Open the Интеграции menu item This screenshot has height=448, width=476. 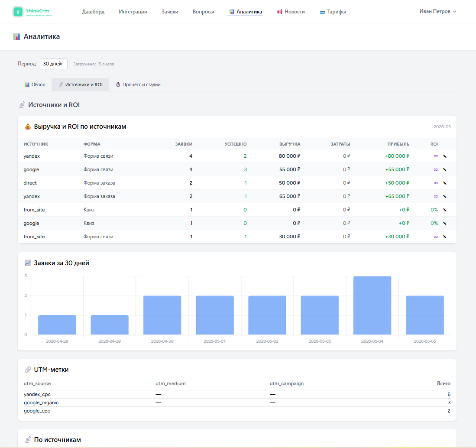[x=133, y=12]
